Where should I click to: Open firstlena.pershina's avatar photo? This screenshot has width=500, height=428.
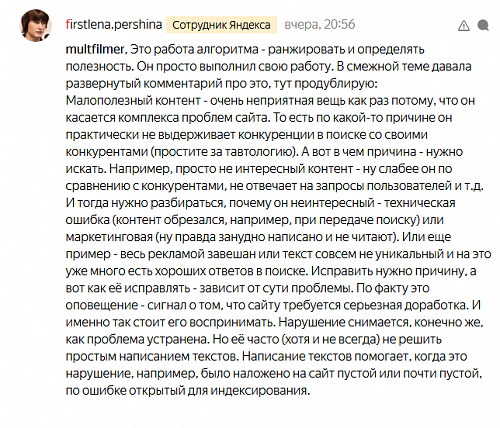(36, 25)
